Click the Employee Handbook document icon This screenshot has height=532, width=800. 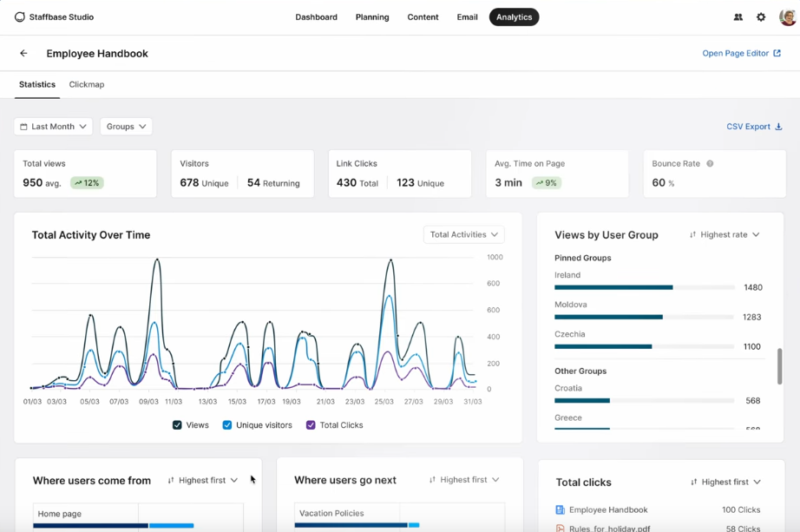pyautogui.click(x=560, y=510)
